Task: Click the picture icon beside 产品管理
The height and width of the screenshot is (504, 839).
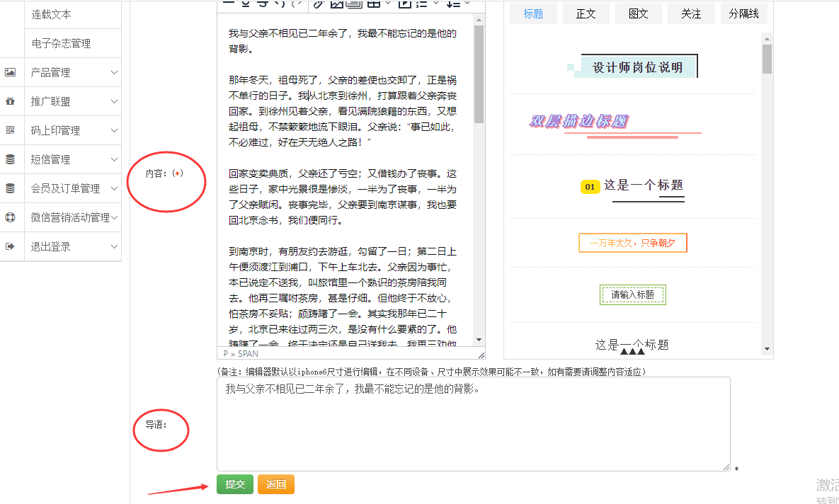Action: pyautogui.click(x=10, y=72)
